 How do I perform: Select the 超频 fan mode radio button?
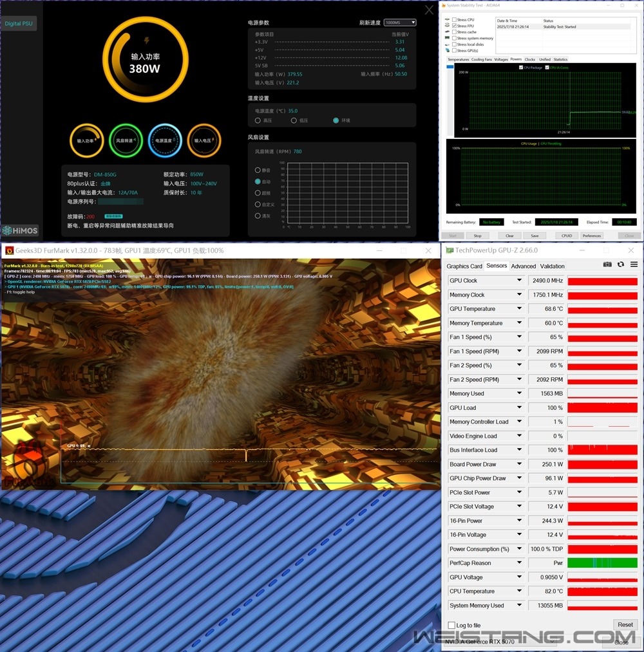(x=258, y=193)
